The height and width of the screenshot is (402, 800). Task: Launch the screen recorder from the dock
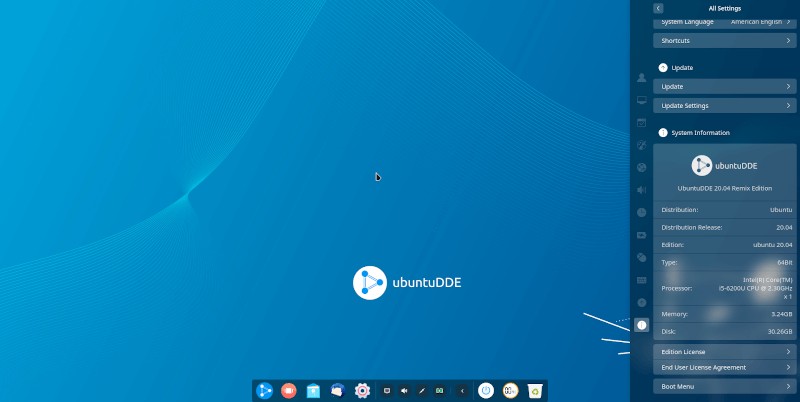point(288,391)
